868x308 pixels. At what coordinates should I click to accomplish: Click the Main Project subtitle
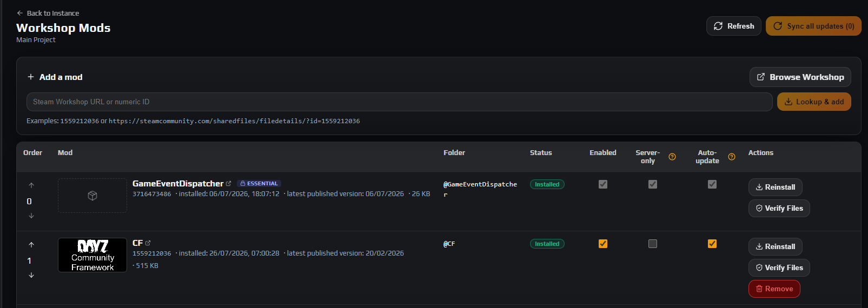pyautogui.click(x=36, y=40)
